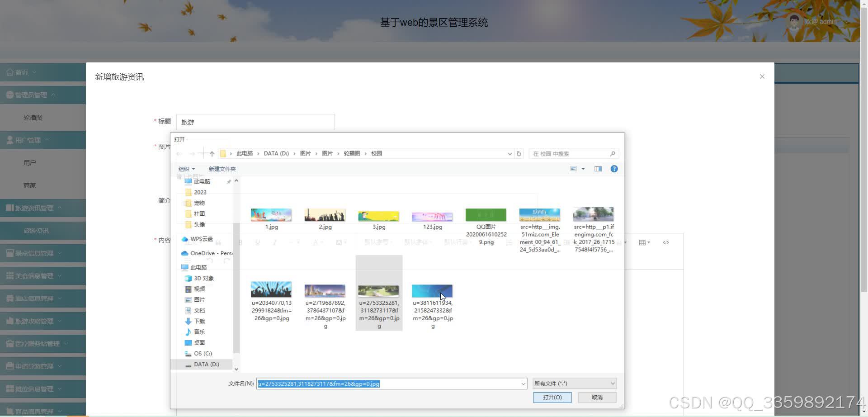Expand 美食信息管理 sidebar section
Viewport: 868px width, 417px height.
[43, 276]
